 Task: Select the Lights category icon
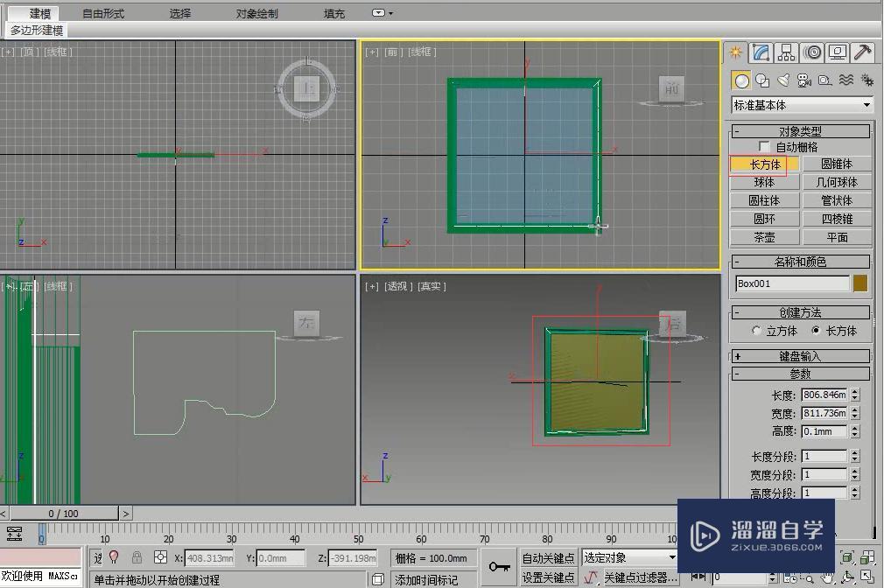tap(783, 80)
